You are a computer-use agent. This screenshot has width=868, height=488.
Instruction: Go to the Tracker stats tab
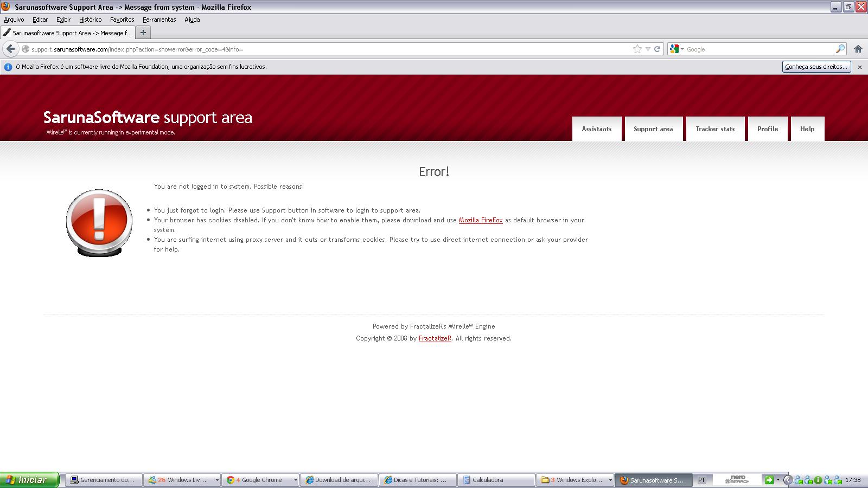point(715,129)
